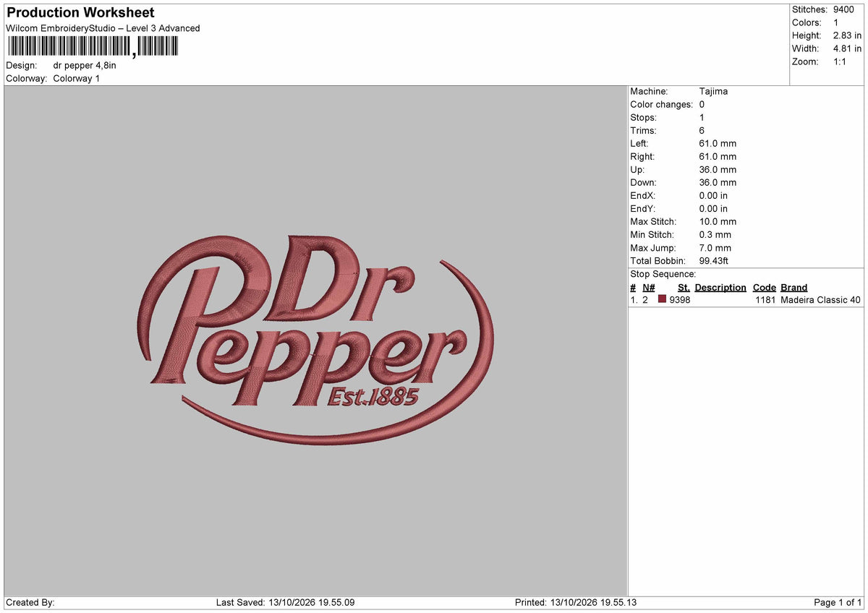Viewport: 868px width, 613px height.
Task: Click the Stop Sequence heading
Action: pyautogui.click(x=663, y=274)
